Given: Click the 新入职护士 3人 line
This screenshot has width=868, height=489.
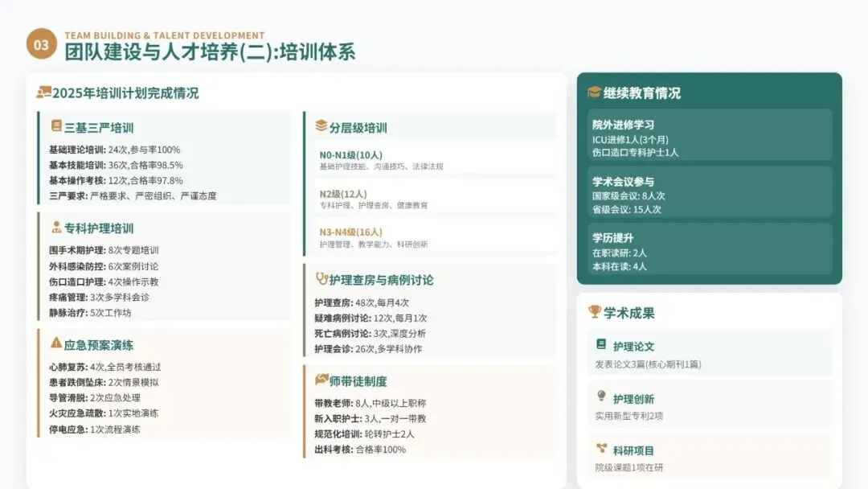Looking at the screenshot, I should pyautogui.click(x=371, y=419).
